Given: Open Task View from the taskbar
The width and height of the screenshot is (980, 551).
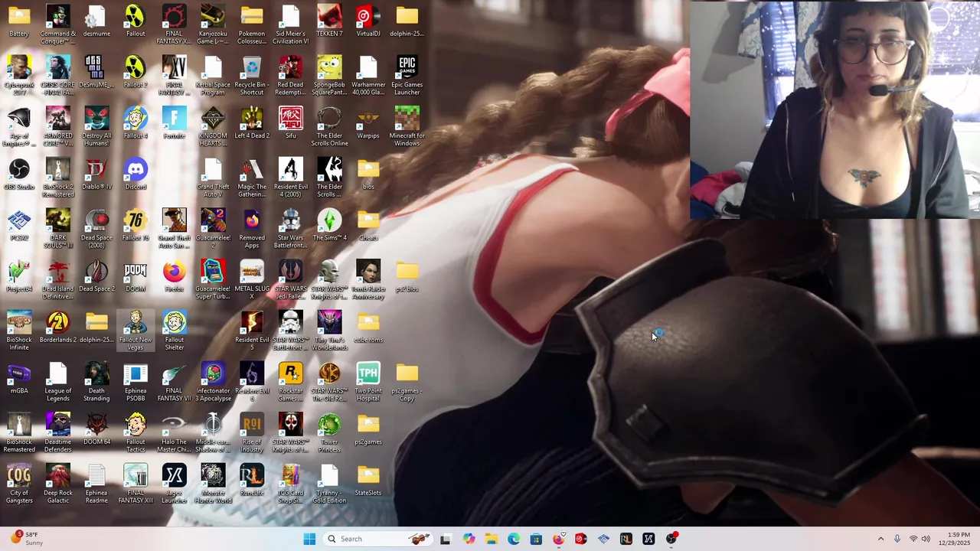Looking at the screenshot, I should (x=446, y=539).
